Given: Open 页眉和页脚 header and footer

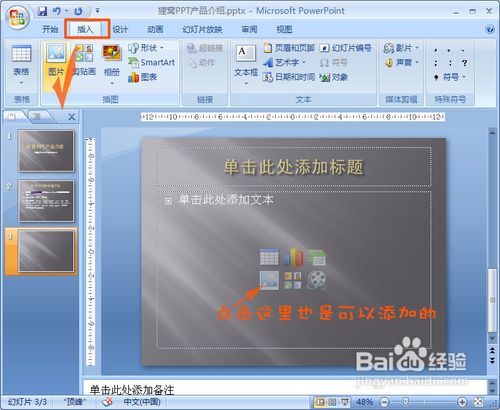Looking at the screenshot, I should coord(289,48).
